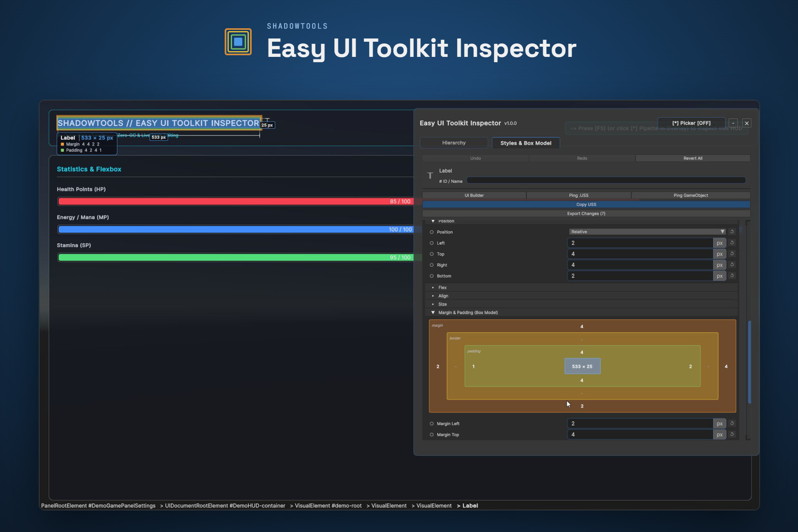Minimize the inspector panel with dash button

pos(733,123)
